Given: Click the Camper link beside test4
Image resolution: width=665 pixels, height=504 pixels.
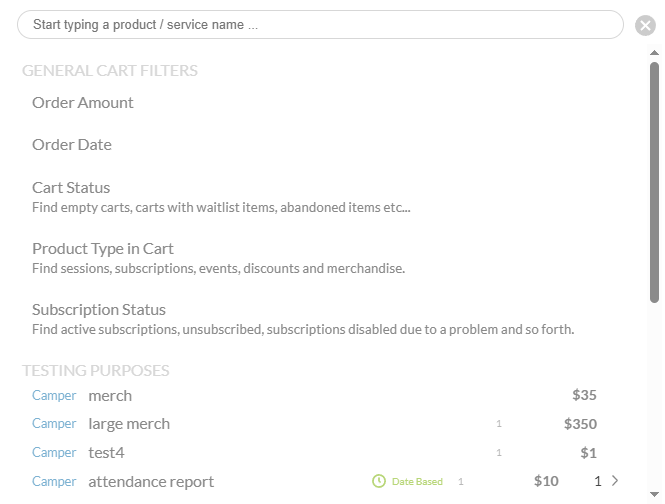Looking at the screenshot, I should pos(54,452).
